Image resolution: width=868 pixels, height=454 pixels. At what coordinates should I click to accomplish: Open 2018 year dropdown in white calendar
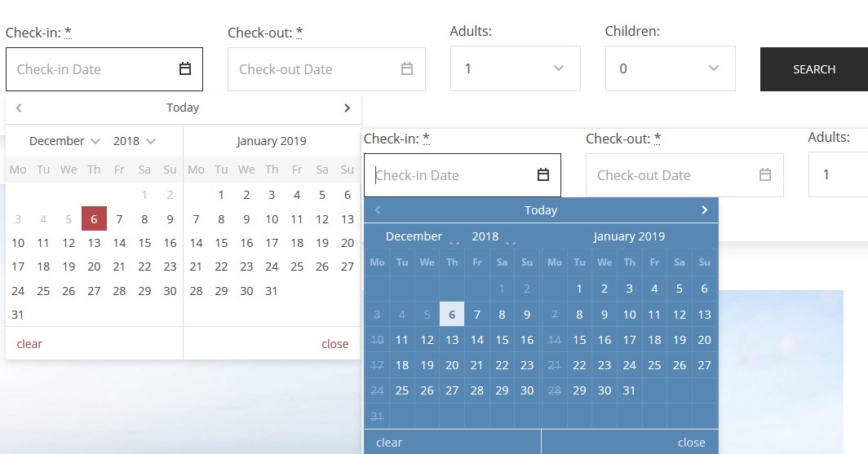pos(135,141)
